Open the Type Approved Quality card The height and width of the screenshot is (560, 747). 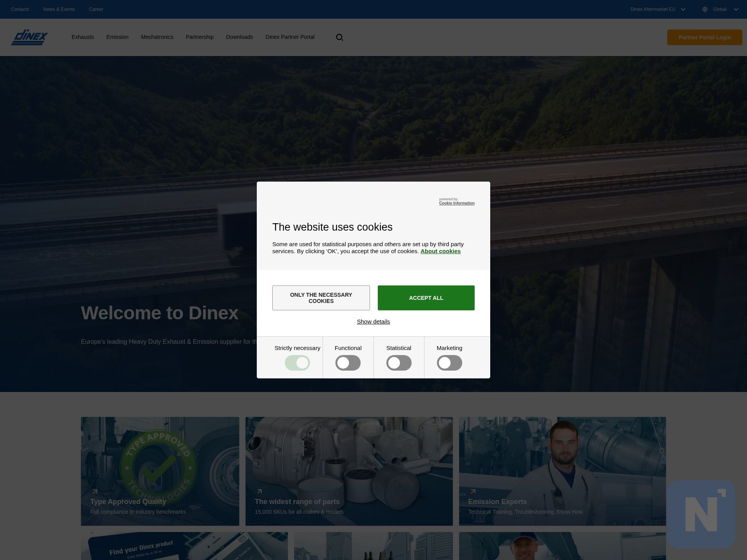pyautogui.click(x=160, y=471)
